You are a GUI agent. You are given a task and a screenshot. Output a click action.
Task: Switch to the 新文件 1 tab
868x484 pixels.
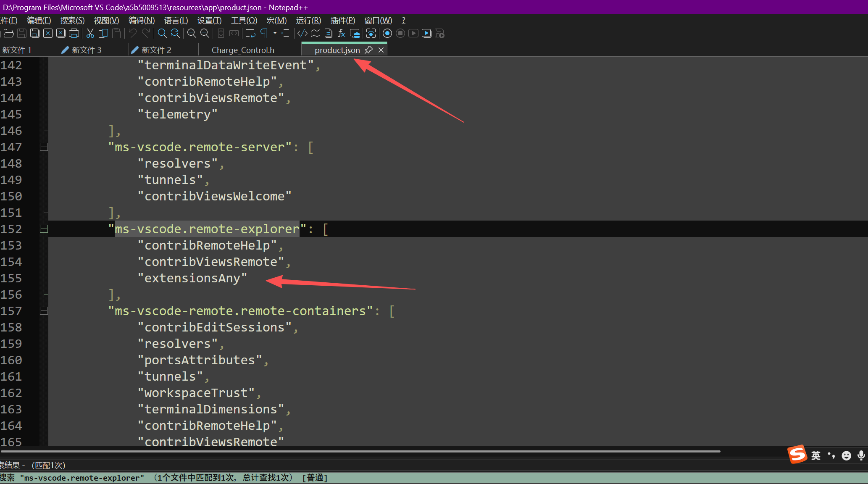29,50
